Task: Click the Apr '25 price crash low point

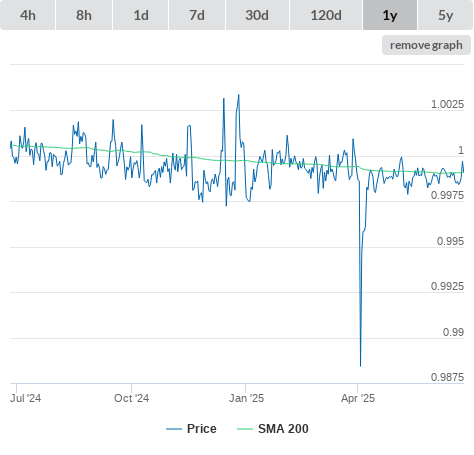Action: pyautogui.click(x=360, y=366)
